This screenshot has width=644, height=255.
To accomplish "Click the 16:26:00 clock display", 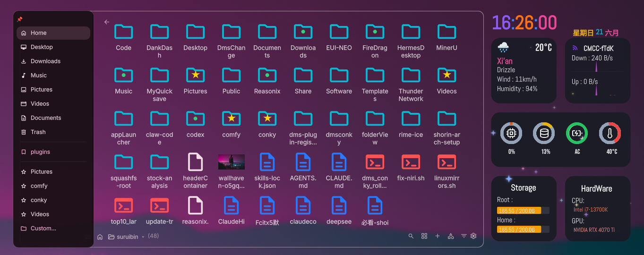I will [524, 23].
